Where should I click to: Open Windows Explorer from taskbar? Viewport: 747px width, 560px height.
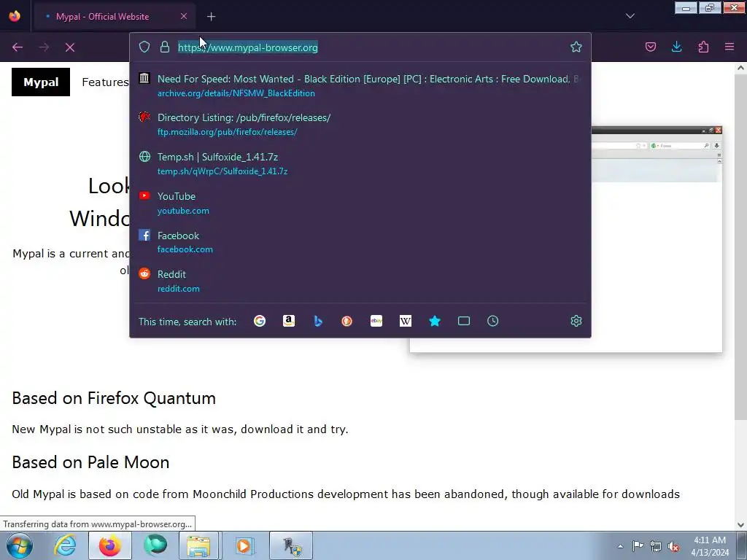coord(198,545)
